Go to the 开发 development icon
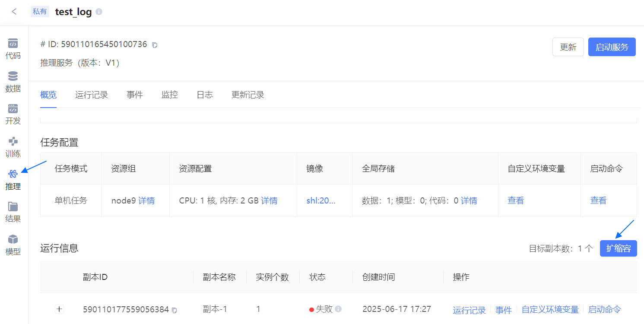Image resolution: width=644 pixels, height=324 pixels. click(x=13, y=108)
